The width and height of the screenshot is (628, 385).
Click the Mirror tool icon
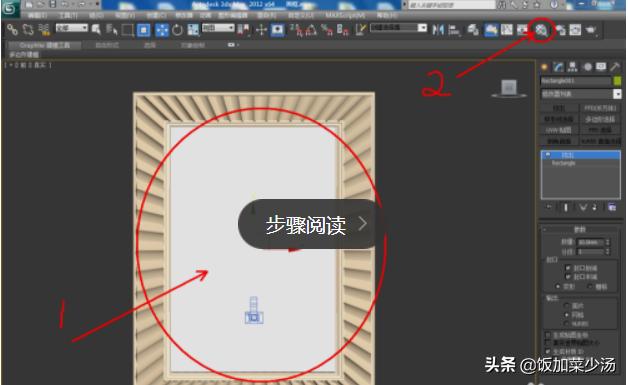click(438, 30)
